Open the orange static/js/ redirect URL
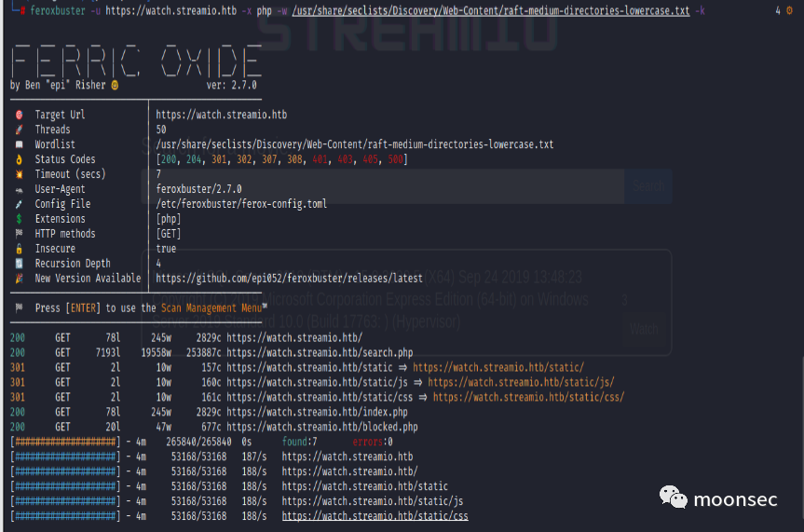Screen dimensions: 804x532 521,382
